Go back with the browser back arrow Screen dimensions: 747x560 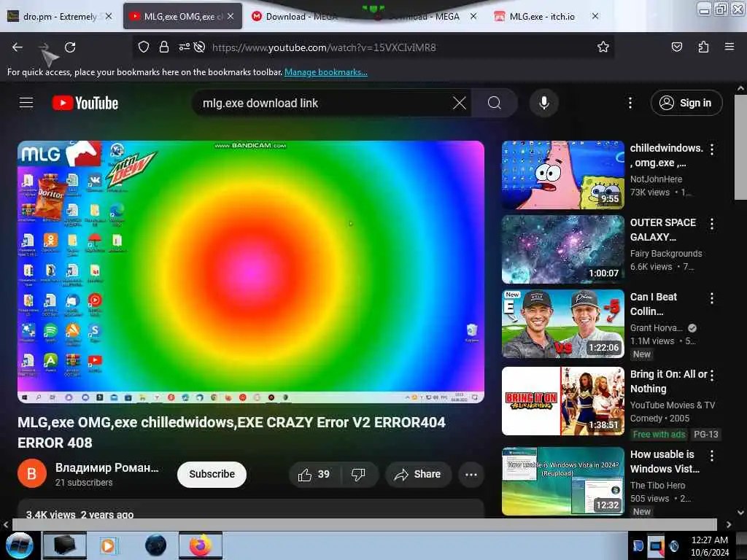click(x=18, y=47)
